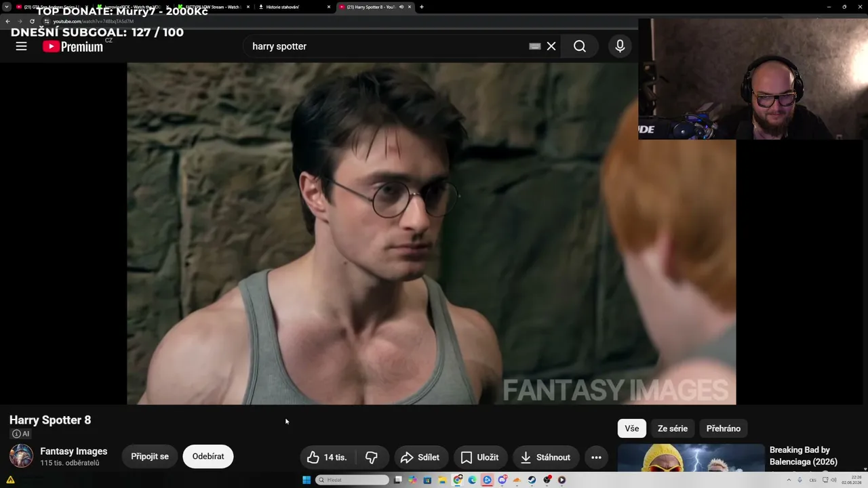Viewport: 868px width, 488px height.
Task: Start voice search with the microphone
Action: coord(620,46)
